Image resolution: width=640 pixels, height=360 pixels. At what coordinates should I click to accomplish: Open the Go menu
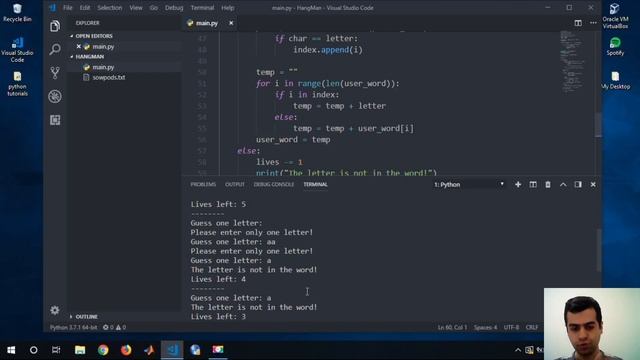coord(153,8)
